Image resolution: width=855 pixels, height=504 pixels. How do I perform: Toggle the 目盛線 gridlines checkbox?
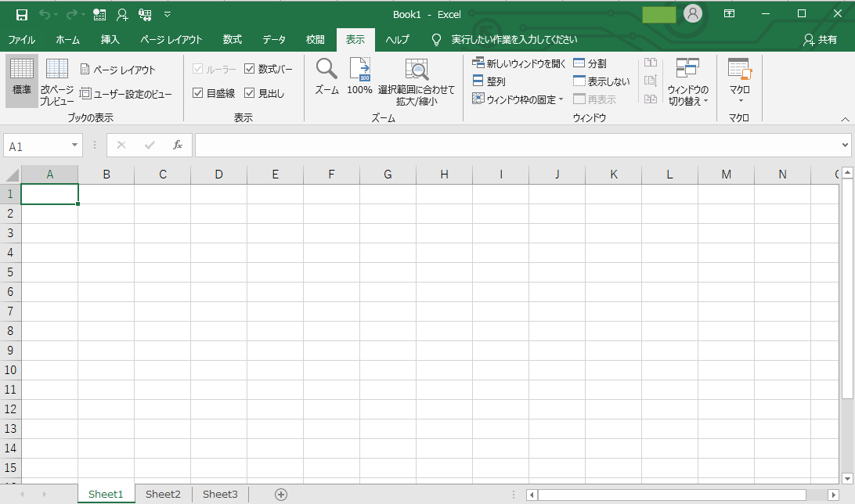click(198, 93)
